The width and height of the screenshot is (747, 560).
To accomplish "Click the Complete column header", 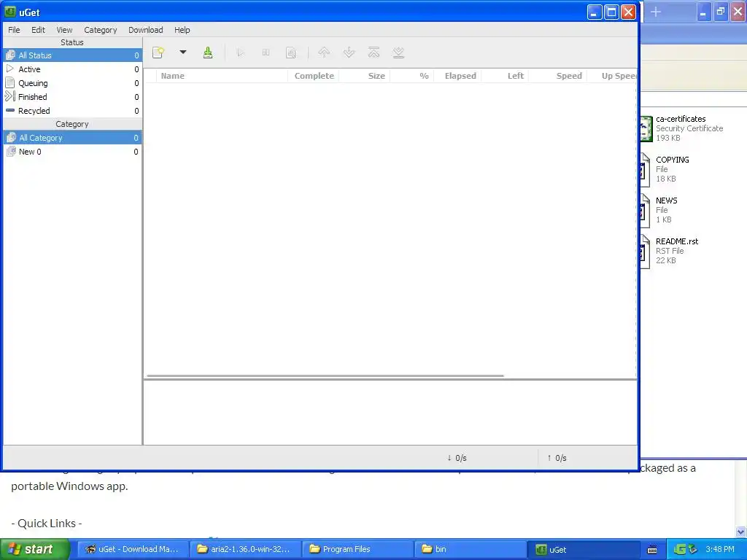I will [x=314, y=76].
